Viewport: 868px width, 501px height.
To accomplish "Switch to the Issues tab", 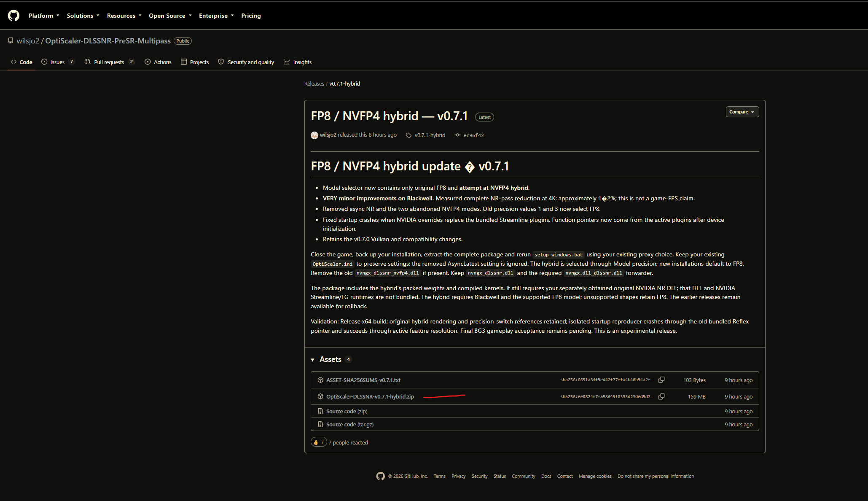I will [58, 62].
